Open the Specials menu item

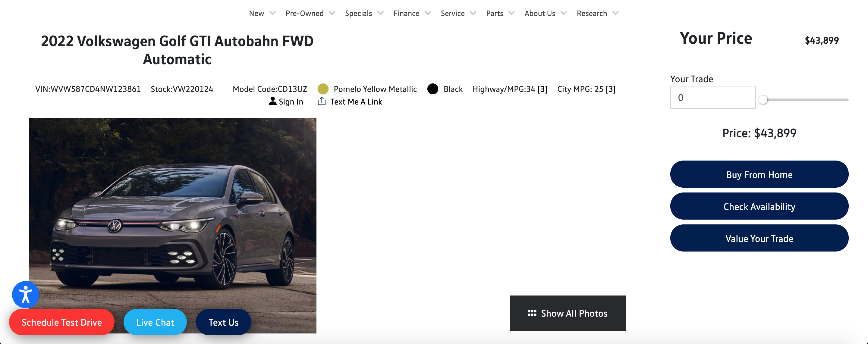click(358, 13)
